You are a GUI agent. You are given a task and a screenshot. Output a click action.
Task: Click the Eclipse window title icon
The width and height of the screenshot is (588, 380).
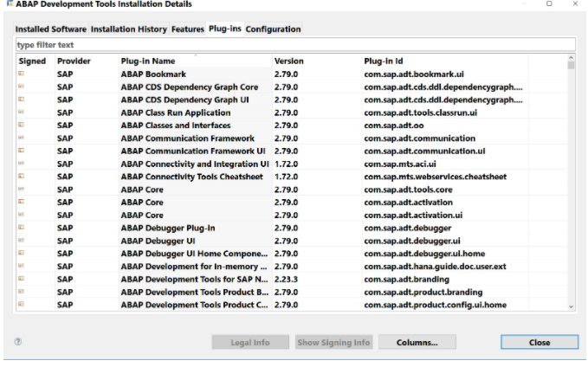click(10, 3)
